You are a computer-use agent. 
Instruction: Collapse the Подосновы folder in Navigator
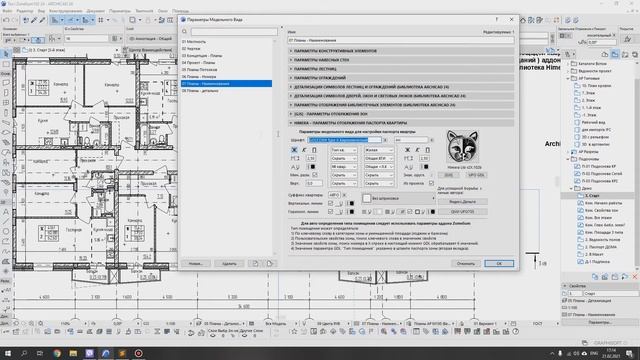(568, 159)
